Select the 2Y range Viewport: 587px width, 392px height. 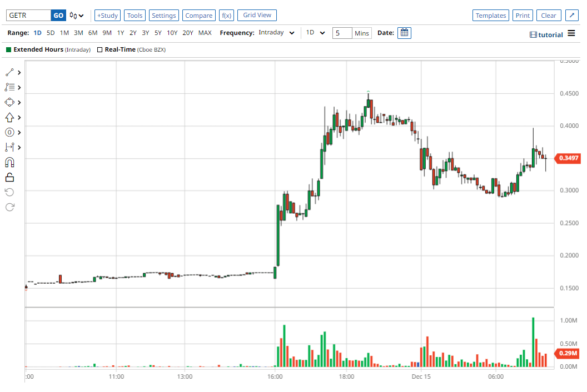coord(133,33)
